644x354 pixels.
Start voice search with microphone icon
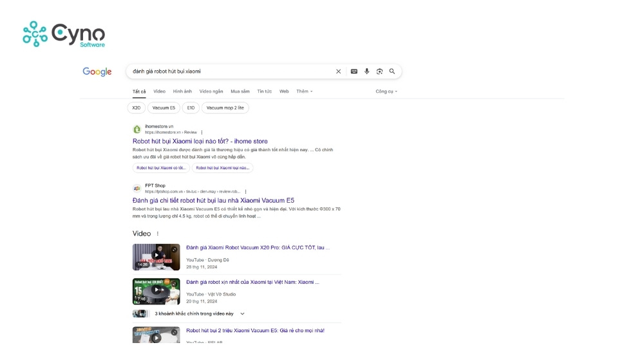[367, 71]
